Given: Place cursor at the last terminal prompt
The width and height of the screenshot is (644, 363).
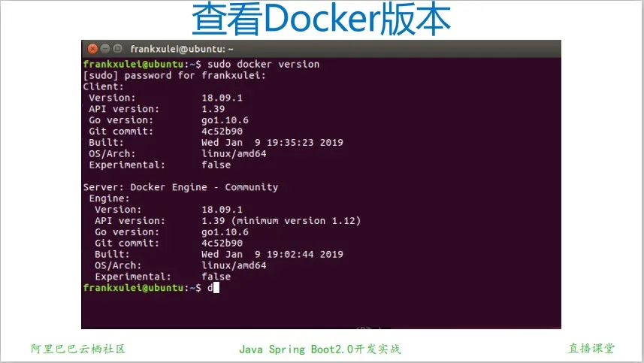Looking at the screenshot, I should click(x=215, y=288).
